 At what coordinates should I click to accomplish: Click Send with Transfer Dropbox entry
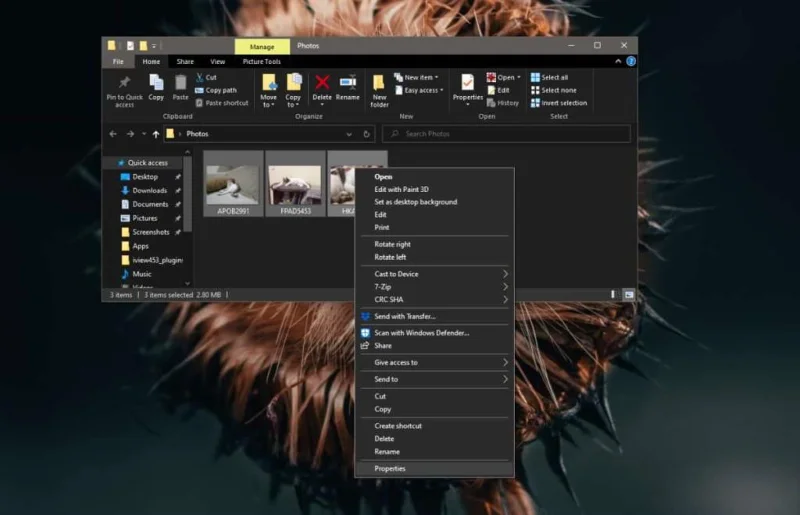coord(435,316)
